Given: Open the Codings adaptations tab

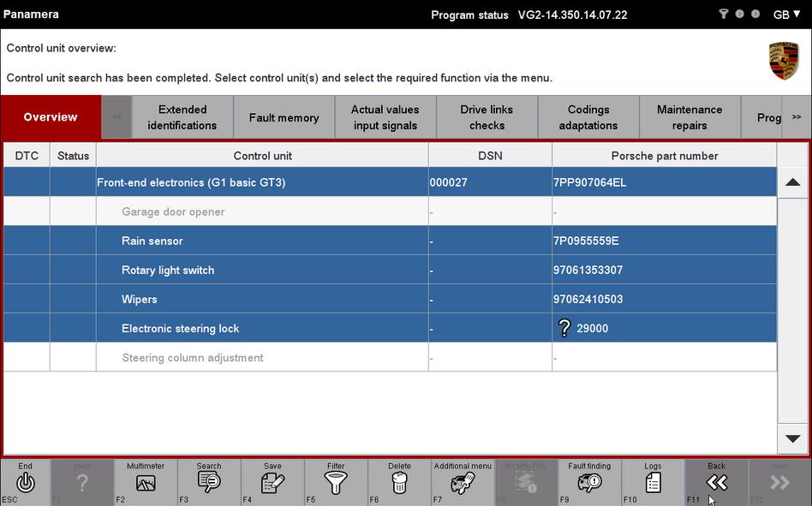Looking at the screenshot, I should pos(588,117).
